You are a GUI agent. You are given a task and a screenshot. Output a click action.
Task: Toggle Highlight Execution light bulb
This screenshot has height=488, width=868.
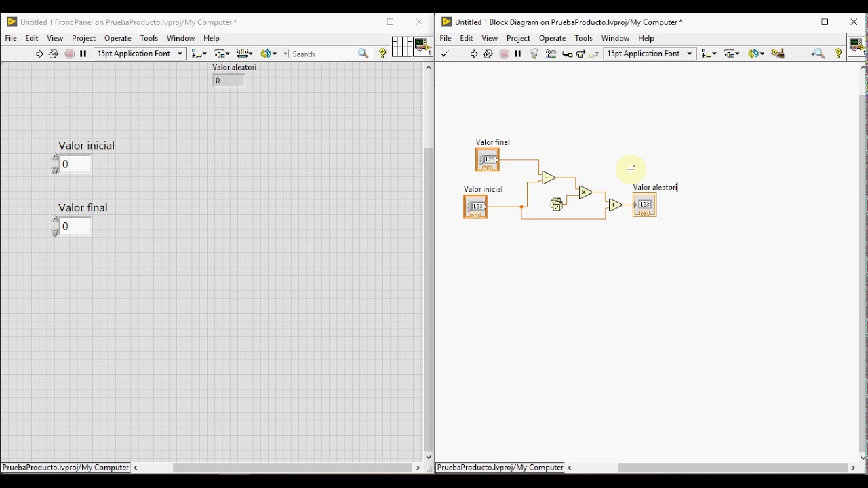534,54
